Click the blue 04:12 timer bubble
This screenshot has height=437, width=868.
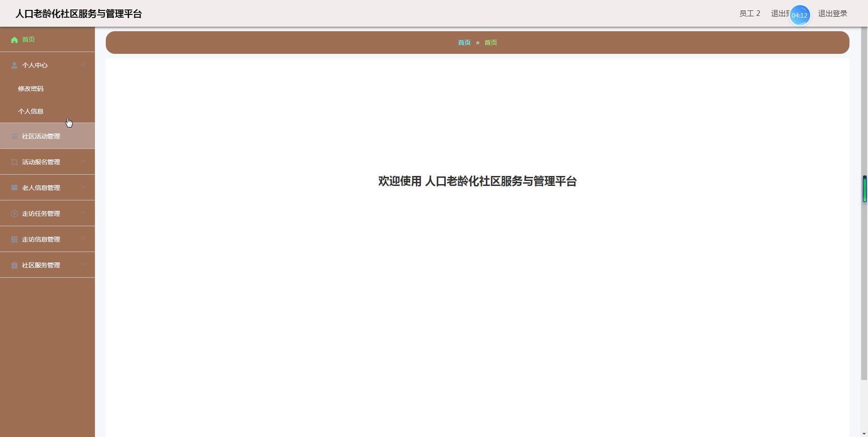[x=799, y=15]
